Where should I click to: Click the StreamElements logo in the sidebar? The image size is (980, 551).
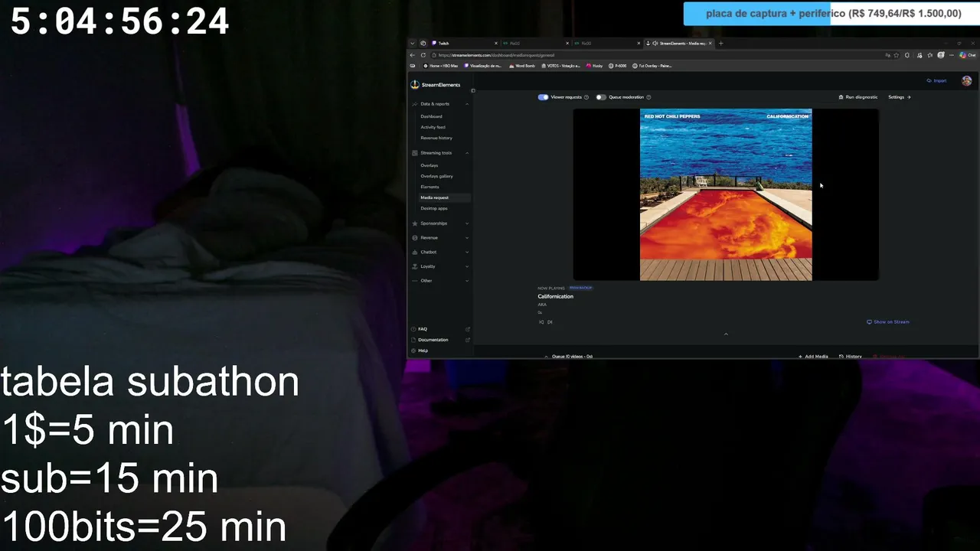click(436, 85)
